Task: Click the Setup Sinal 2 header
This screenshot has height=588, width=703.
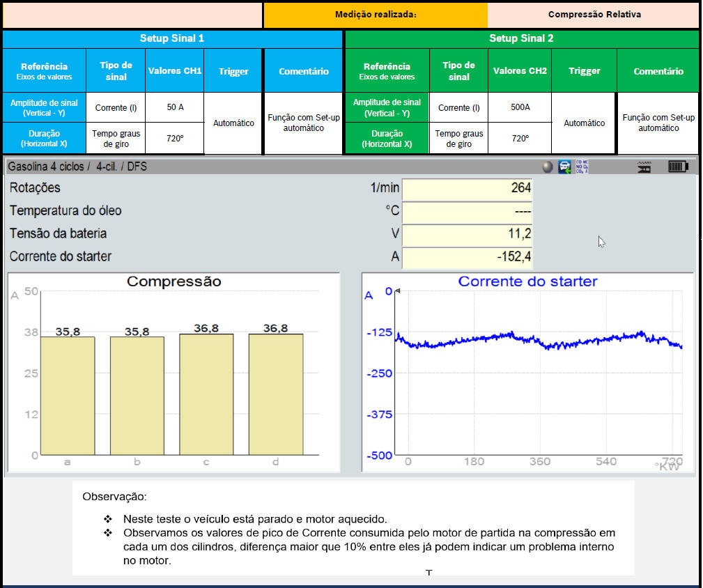Action: tap(521, 39)
